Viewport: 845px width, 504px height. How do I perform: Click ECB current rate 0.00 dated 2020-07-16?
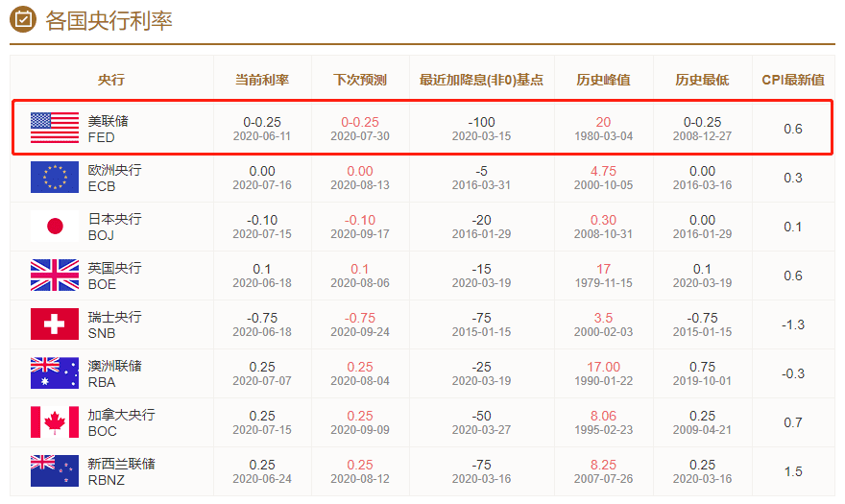262,178
